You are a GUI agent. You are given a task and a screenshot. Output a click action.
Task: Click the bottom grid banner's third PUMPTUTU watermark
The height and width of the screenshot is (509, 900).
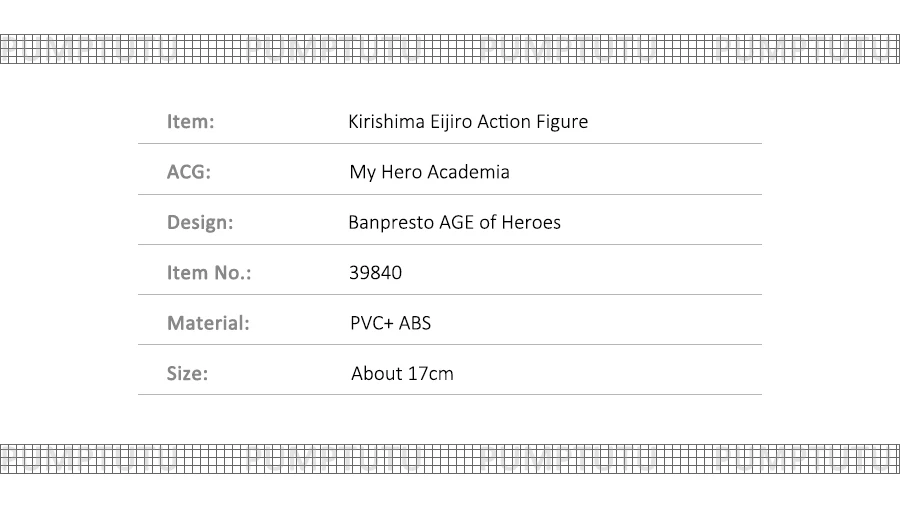tap(568, 459)
